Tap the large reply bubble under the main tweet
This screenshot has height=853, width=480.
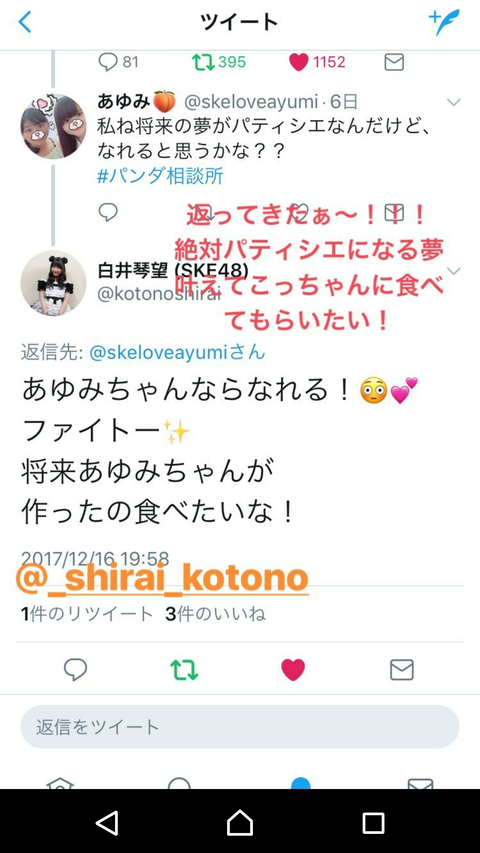75,669
